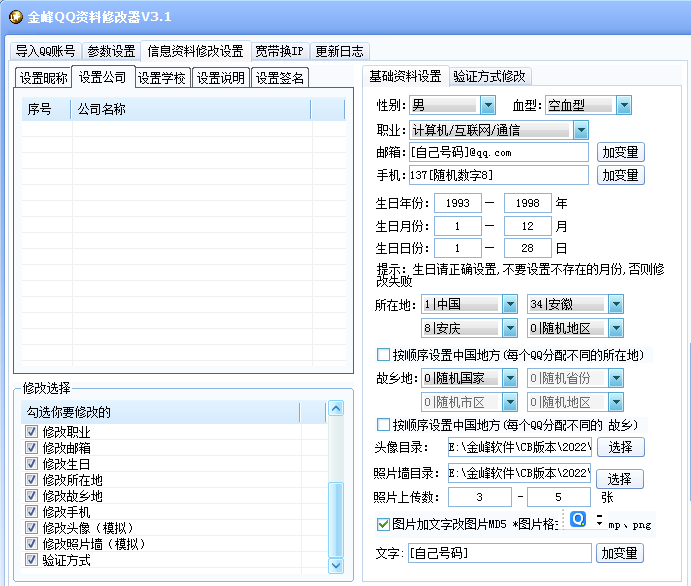Open the 参数设置 tab
691x586 pixels.
pos(111,51)
